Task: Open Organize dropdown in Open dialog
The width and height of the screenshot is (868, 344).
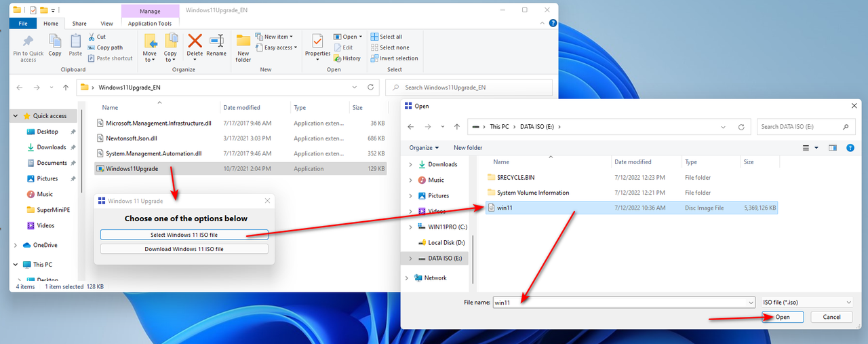Action: point(424,147)
